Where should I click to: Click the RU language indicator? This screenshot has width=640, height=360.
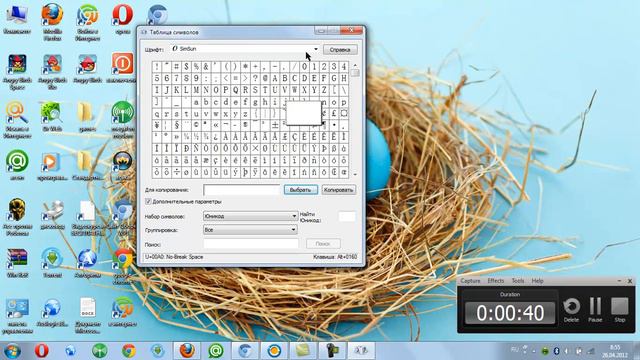[515, 350]
